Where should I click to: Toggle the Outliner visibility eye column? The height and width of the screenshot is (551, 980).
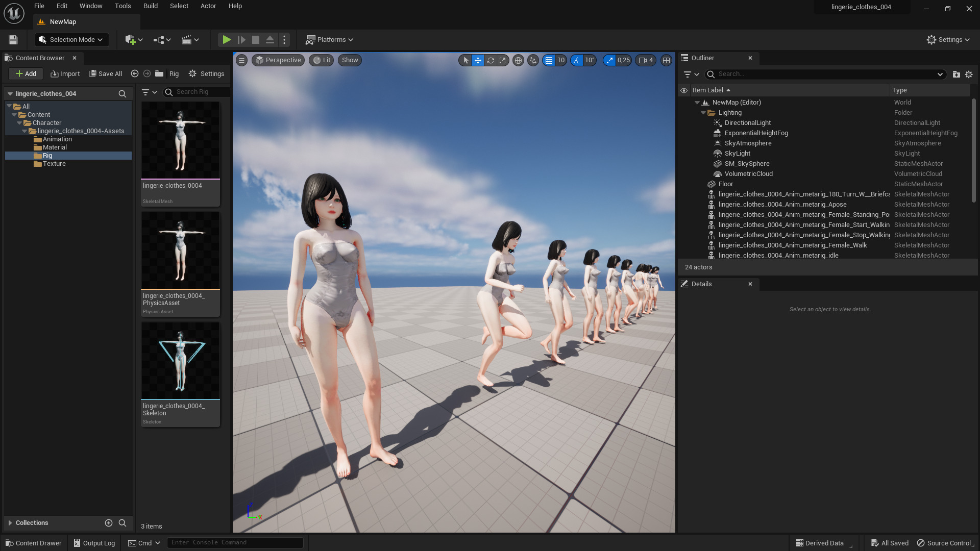(x=684, y=90)
